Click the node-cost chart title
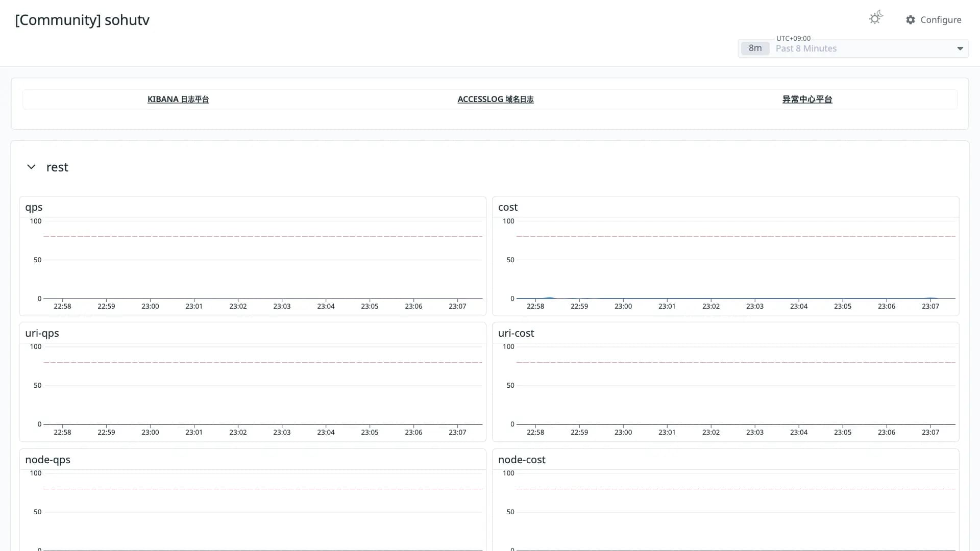The image size is (980, 551). (522, 460)
